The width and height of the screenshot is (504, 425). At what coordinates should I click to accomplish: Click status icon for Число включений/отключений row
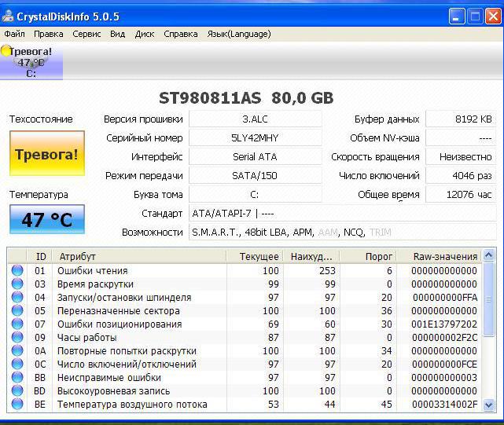point(17,364)
